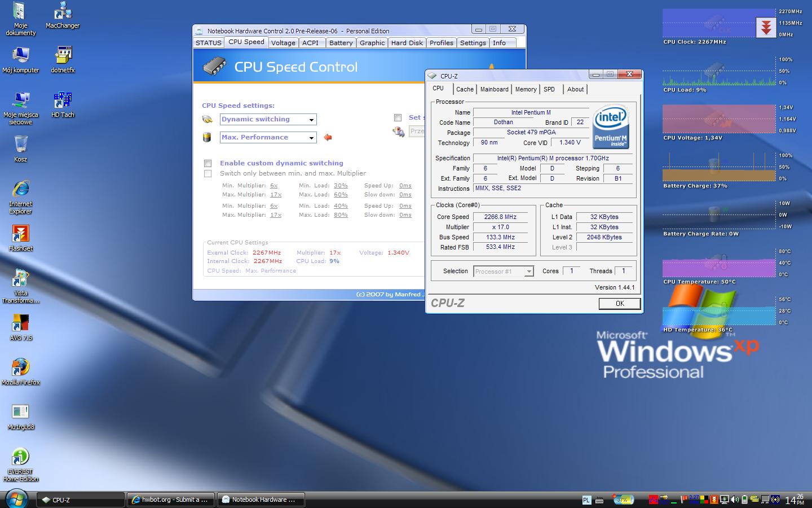Click the Windows Start orb
Image resolution: width=812 pixels, height=508 pixels.
pos(16,500)
